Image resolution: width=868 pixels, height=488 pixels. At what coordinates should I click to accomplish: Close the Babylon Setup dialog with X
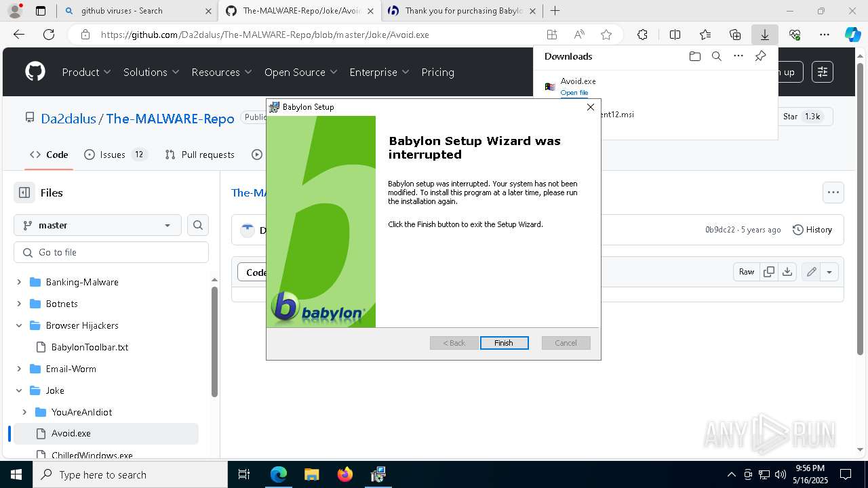click(590, 107)
